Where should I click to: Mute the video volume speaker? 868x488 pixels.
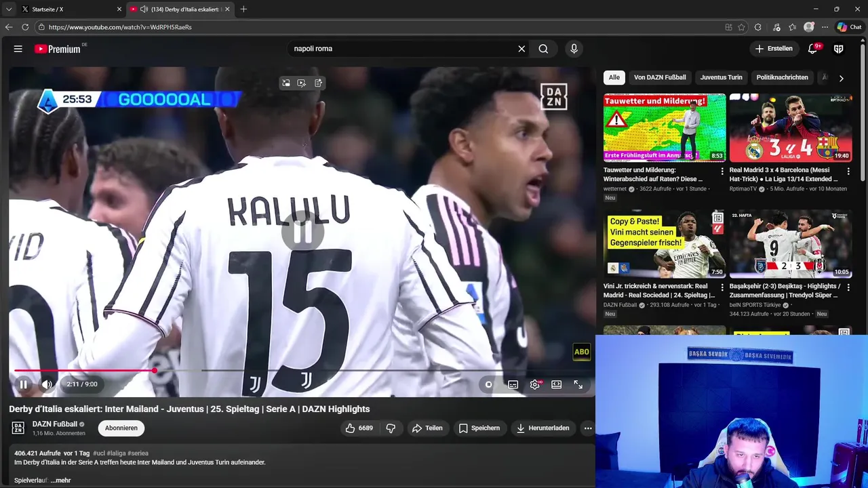(x=47, y=384)
